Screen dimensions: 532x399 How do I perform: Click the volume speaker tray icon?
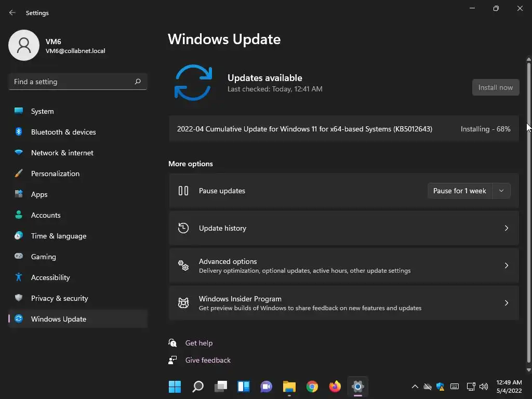pos(484,387)
